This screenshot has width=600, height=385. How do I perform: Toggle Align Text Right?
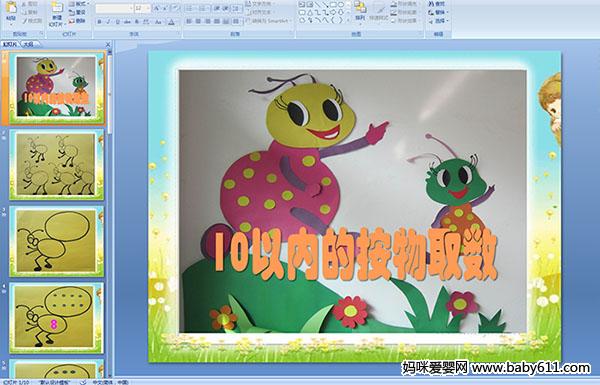click(207, 21)
